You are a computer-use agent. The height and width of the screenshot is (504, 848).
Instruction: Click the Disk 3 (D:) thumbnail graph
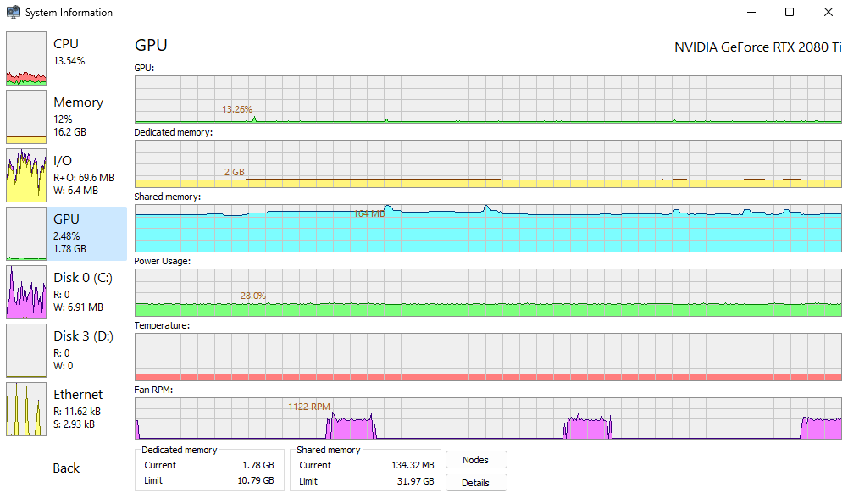click(26, 351)
